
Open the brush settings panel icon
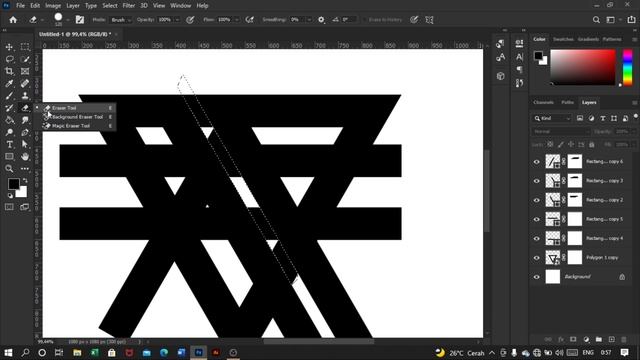(x=80, y=20)
